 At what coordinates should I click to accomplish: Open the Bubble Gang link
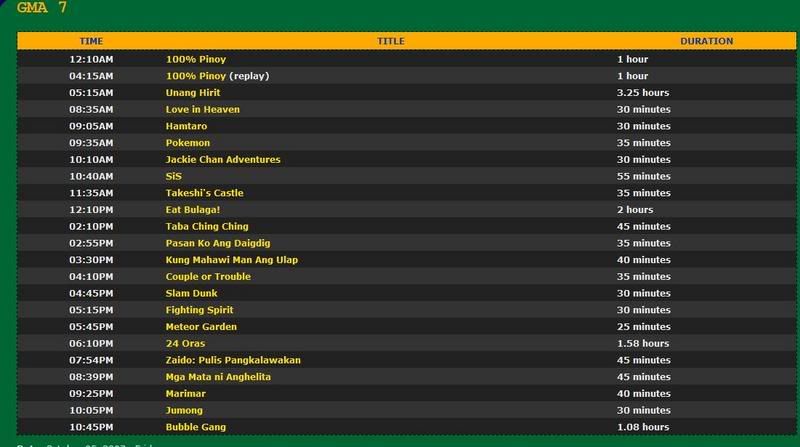click(196, 427)
